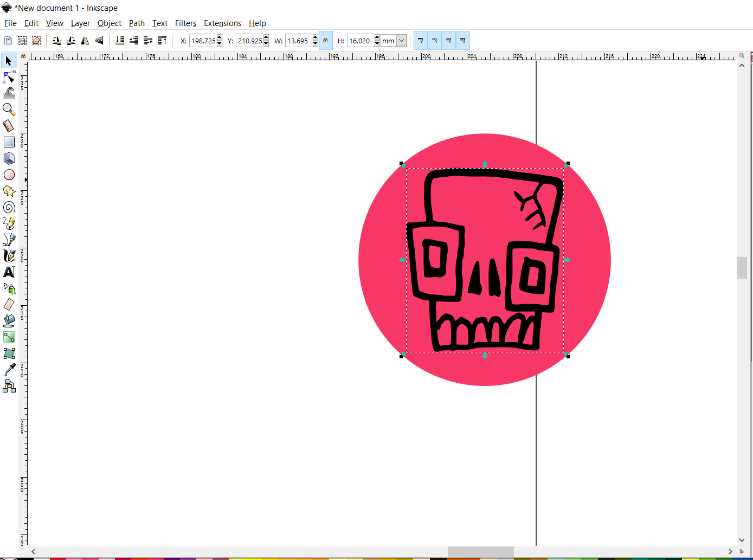Screen dimensions: 753x560
Task: Toggle the guide lock at the ruler corner
Action: [x=23, y=56]
